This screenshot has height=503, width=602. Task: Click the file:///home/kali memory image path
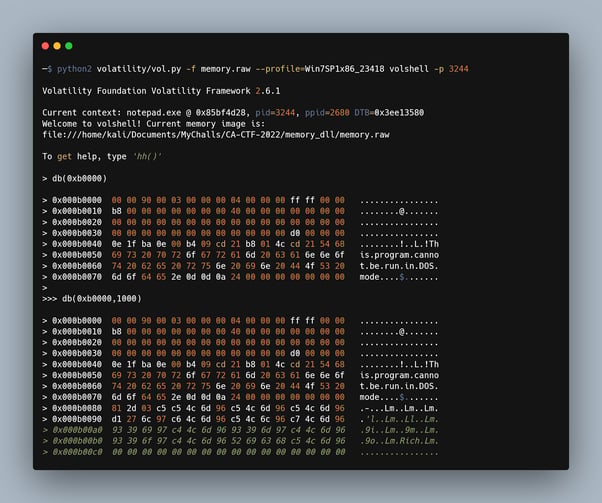216,135
